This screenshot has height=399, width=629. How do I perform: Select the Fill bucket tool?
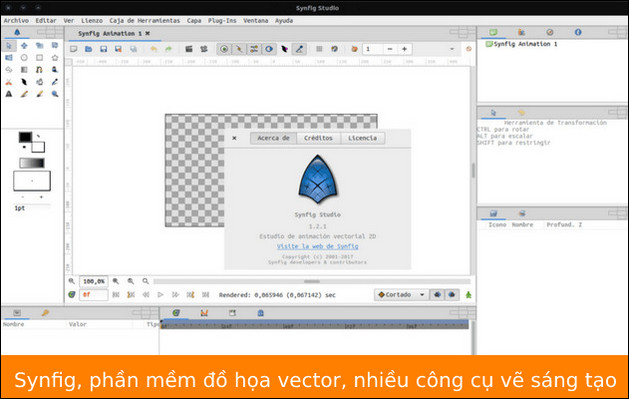39,82
